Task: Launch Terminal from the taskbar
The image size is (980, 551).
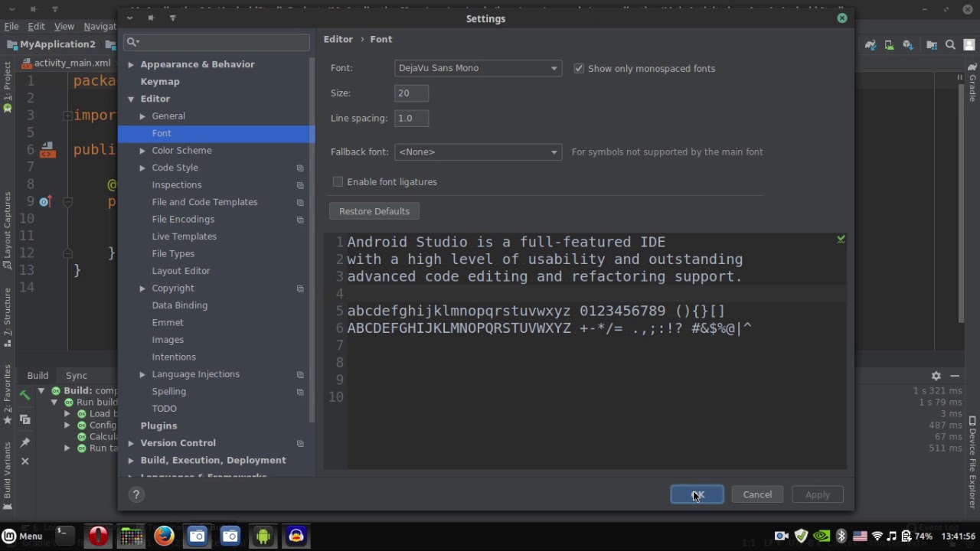Action: [65, 536]
